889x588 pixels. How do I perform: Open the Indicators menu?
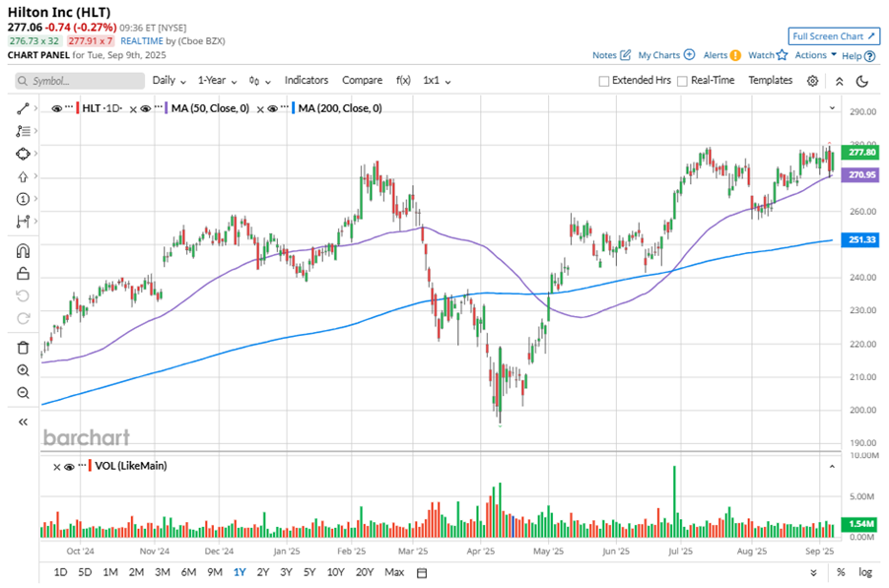click(x=307, y=81)
